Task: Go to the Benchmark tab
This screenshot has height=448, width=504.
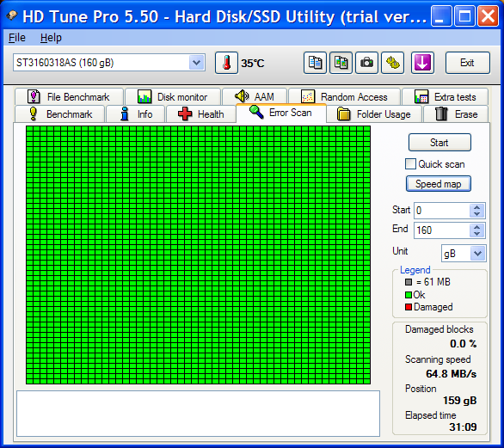Action: tap(60, 114)
